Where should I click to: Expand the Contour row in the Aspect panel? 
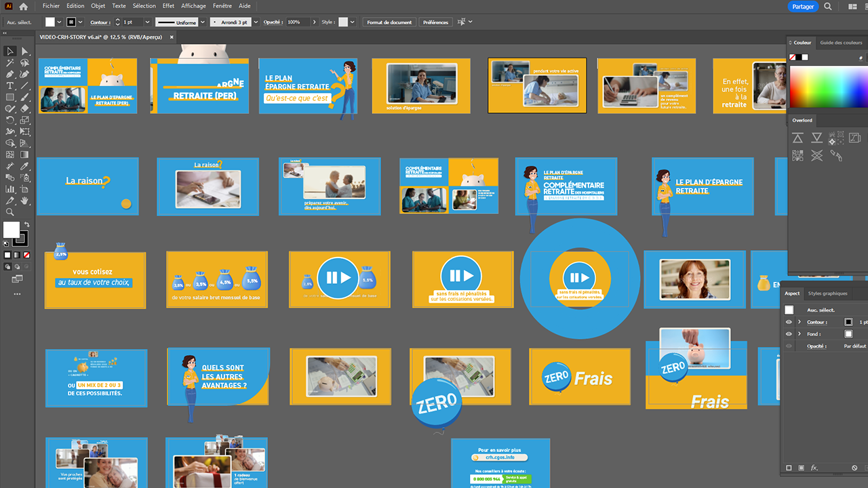pyautogui.click(x=799, y=322)
